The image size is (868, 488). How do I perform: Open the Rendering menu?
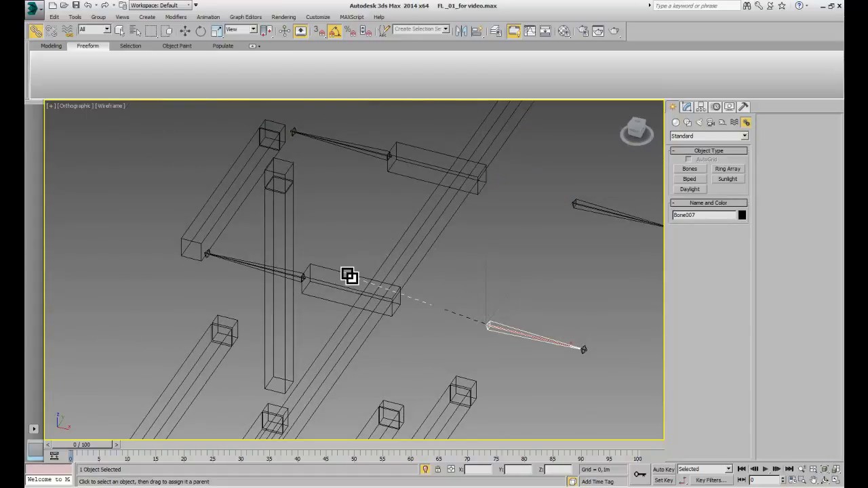pyautogui.click(x=283, y=17)
